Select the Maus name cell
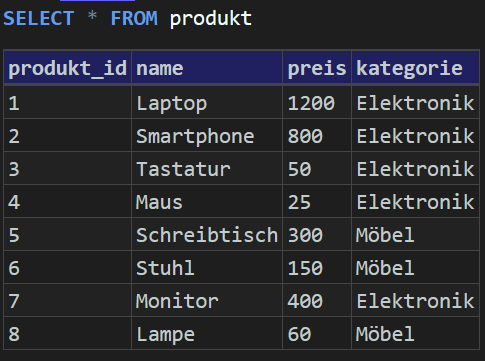This screenshot has height=361, width=485. 207,202
